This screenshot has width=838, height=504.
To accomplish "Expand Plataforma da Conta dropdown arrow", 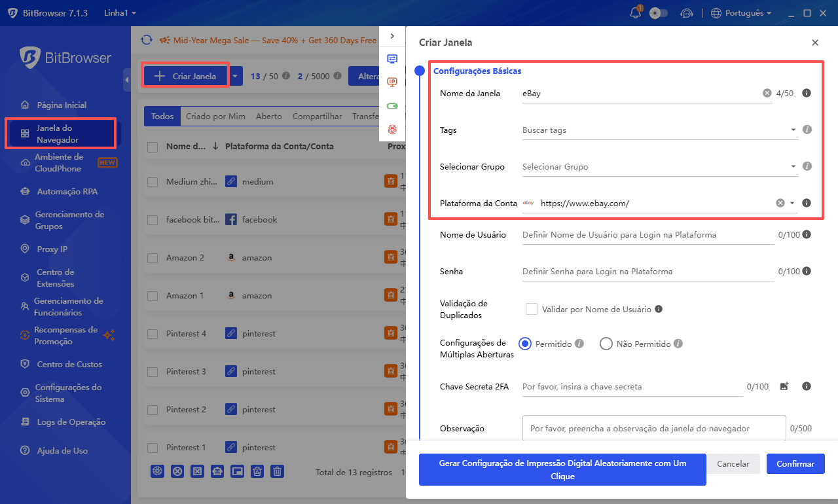I will click(792, 204).
